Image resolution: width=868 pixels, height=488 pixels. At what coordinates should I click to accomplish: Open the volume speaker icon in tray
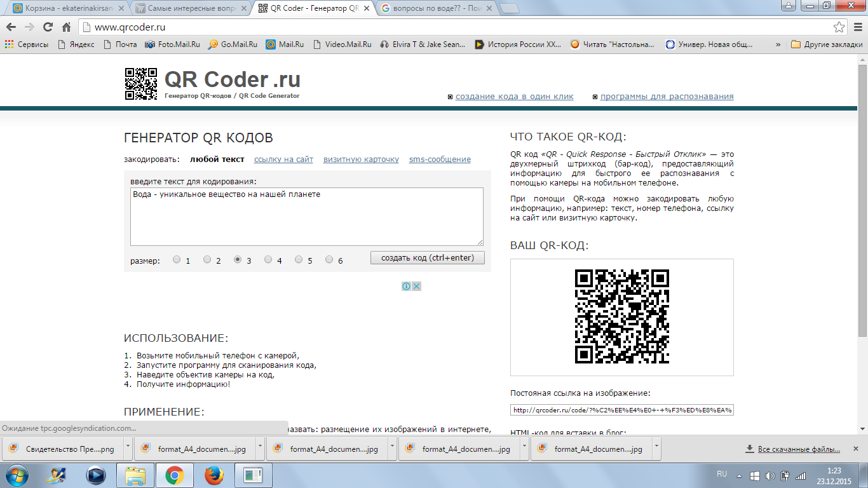tap(770, 475)
